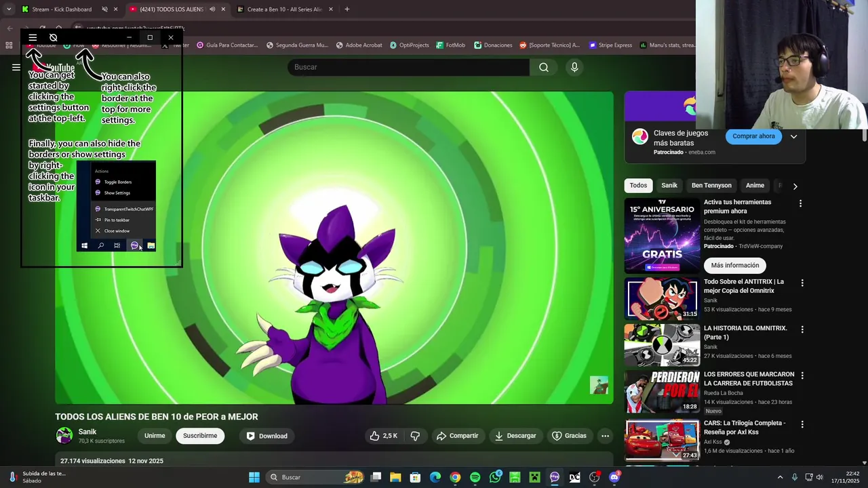Screen dimensions: 868x488
Task: Mute audio of TODOS LOS ALIENS tab
Action: tap(212, 9)
